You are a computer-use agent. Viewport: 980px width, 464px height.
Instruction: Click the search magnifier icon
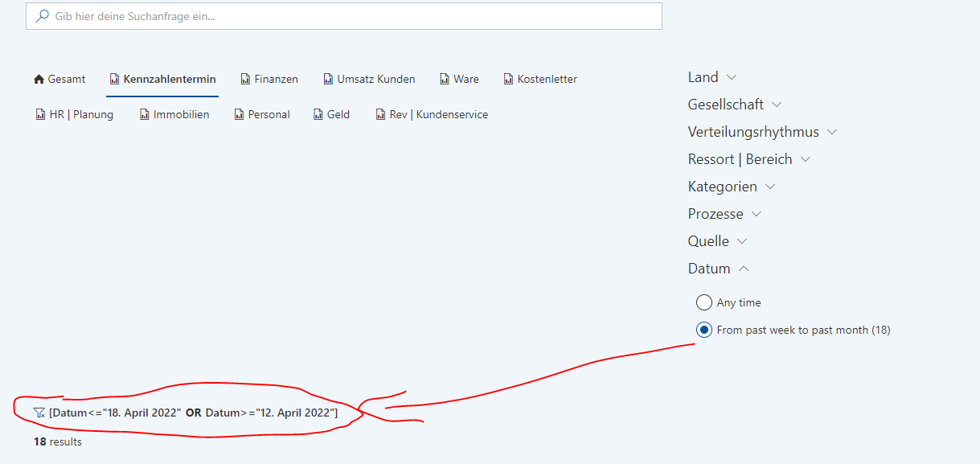tap(43, 16)
